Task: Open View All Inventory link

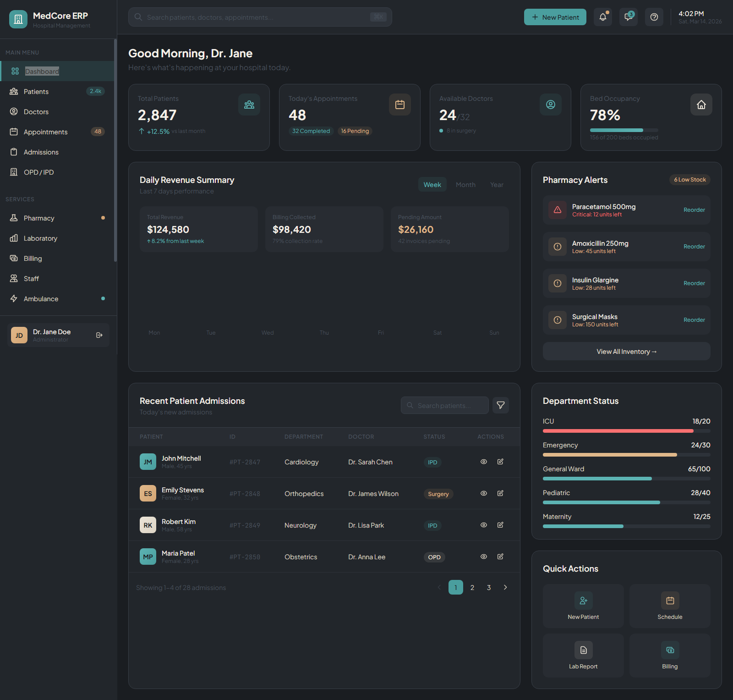Action: pyautogui.click(x=626, y=351)
